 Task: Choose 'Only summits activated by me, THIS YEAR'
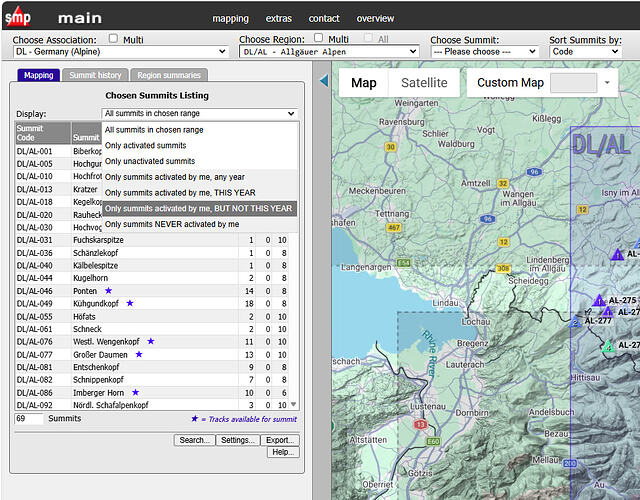(200, 193)
